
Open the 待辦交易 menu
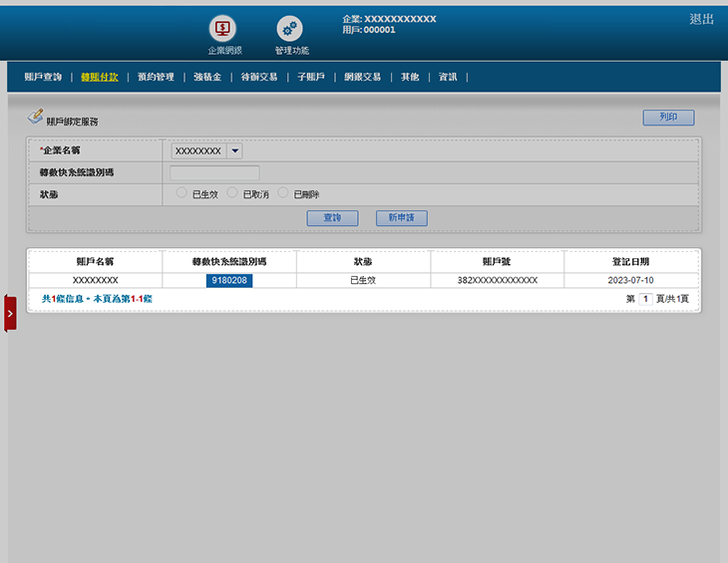click(259, 77)
